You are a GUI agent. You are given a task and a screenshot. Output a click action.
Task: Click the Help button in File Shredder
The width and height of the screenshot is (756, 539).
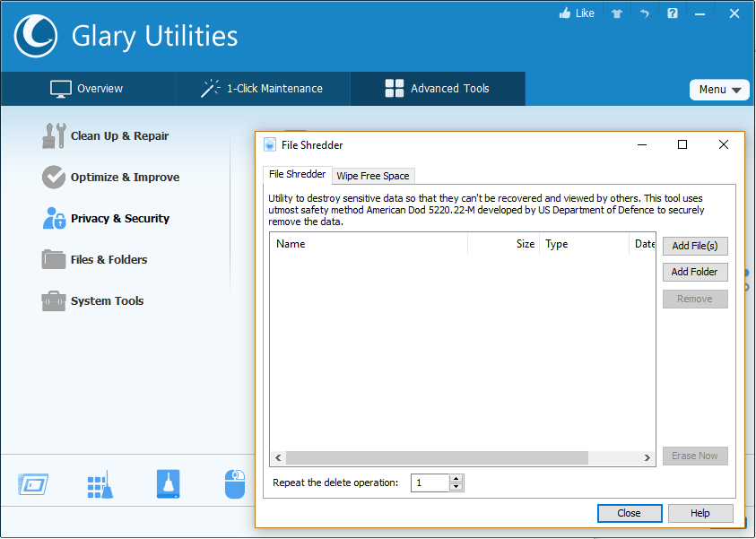(700, 514)
